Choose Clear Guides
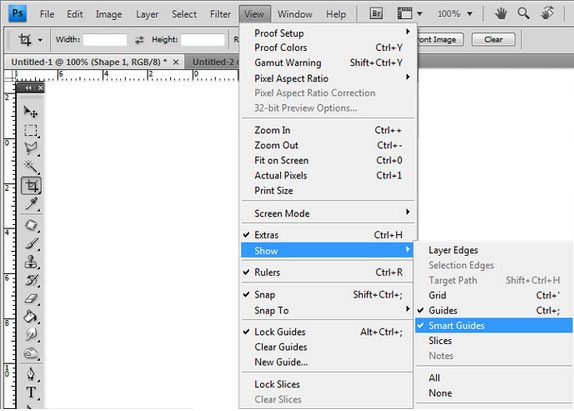 (x=327, y=347)
